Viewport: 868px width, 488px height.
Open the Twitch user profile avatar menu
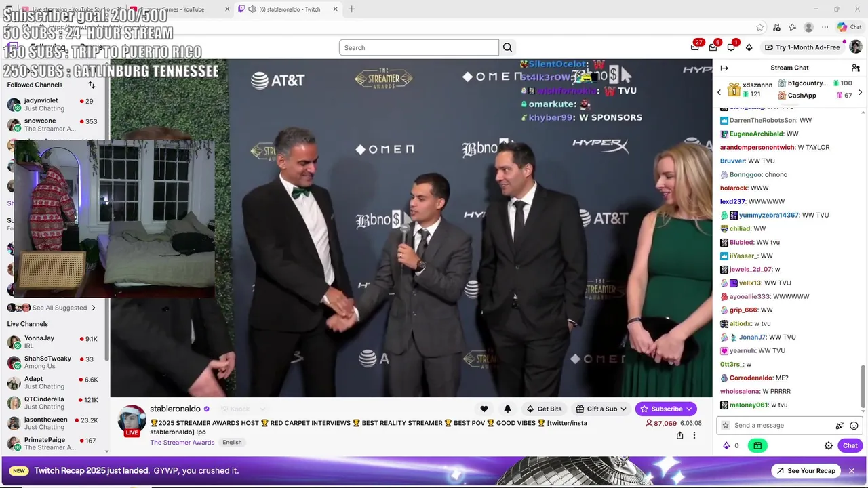(x=856, y=47)
